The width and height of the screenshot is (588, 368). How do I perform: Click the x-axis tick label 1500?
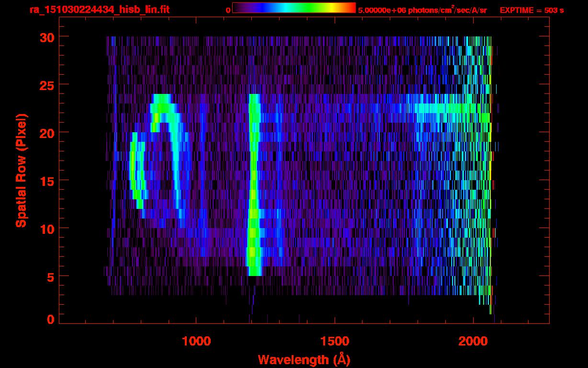point(335,341)
